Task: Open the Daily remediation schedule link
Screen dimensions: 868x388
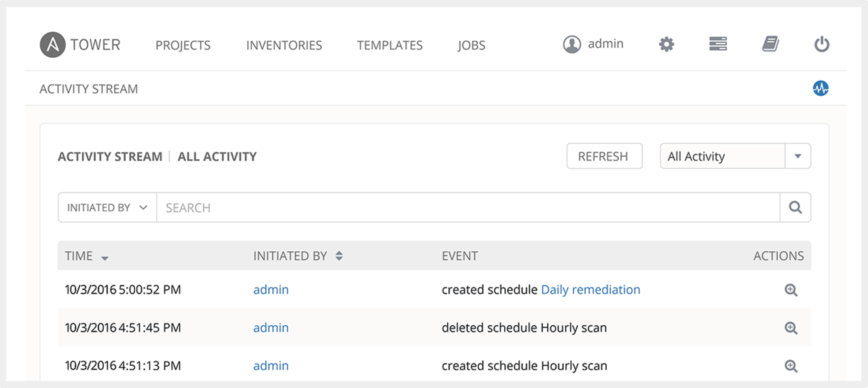Action: [x=590, y=290]
